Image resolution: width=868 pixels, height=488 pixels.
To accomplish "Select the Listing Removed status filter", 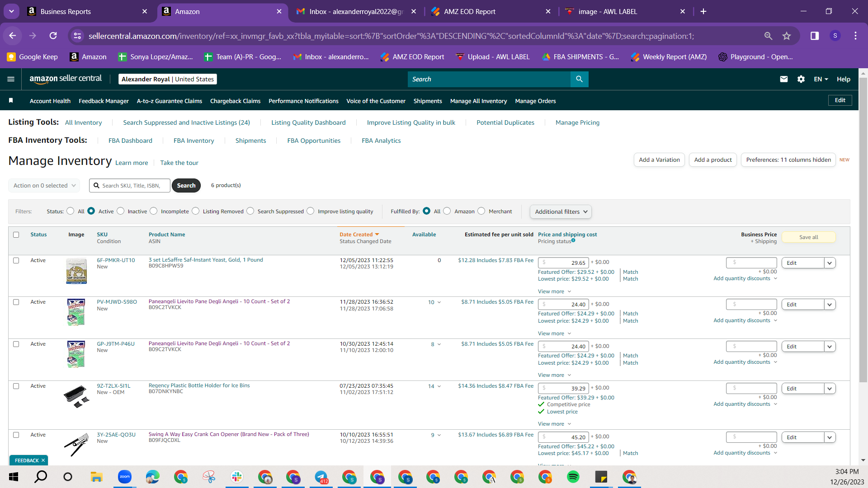I will [x=196, y=211].
